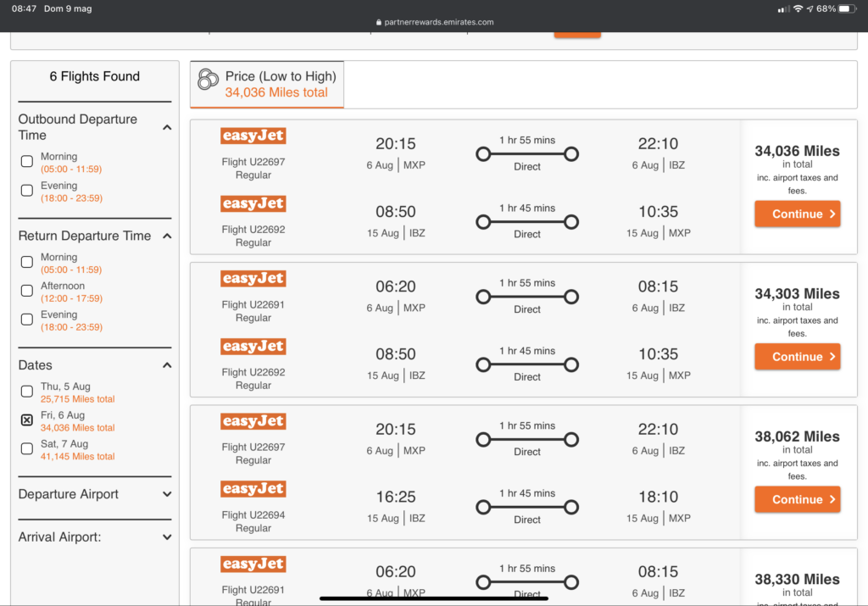The image size is (868, 606).
Task: Check Evening under Outbound Departure Time
Action: click(x=26, y=191)
